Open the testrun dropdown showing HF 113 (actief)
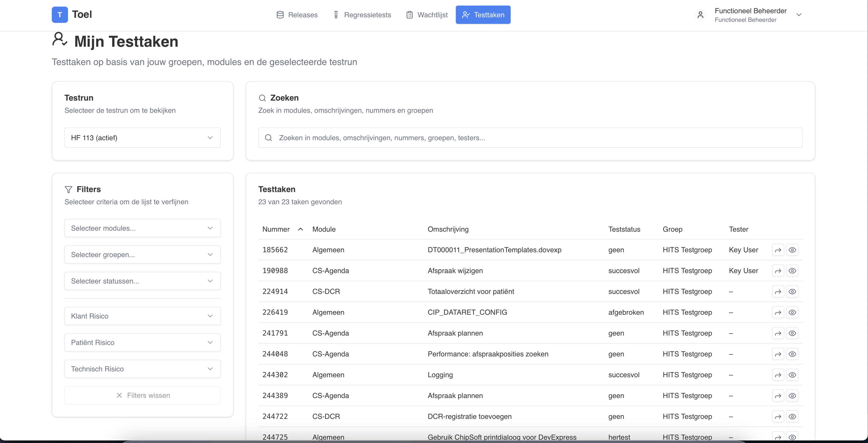868x443 pixels. coord(142,137)
